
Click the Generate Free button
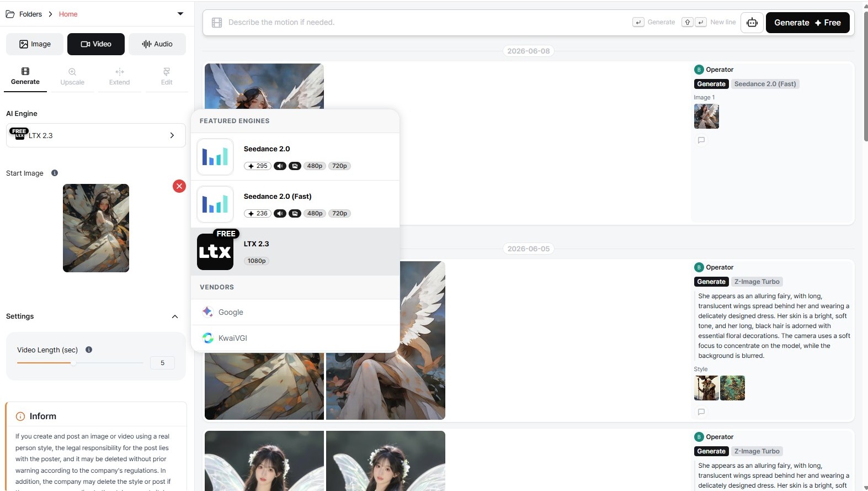tap(807, 23)
